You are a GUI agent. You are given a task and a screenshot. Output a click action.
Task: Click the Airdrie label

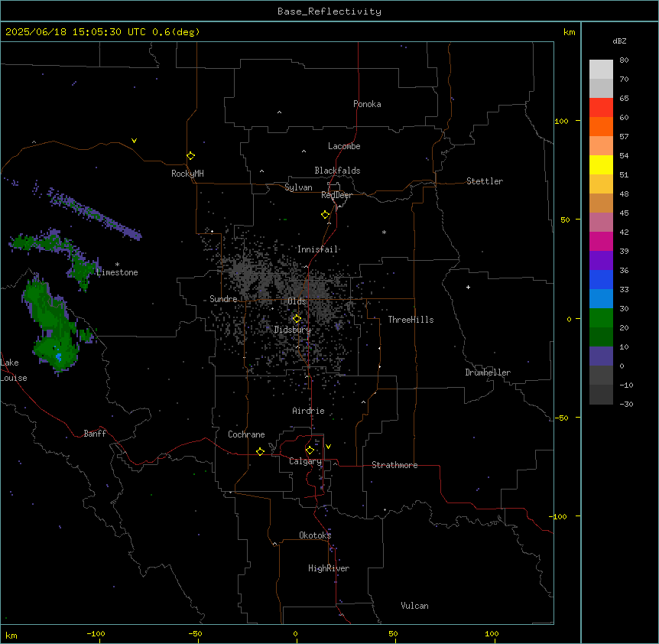pyautogui.click(x=308, y=411)
